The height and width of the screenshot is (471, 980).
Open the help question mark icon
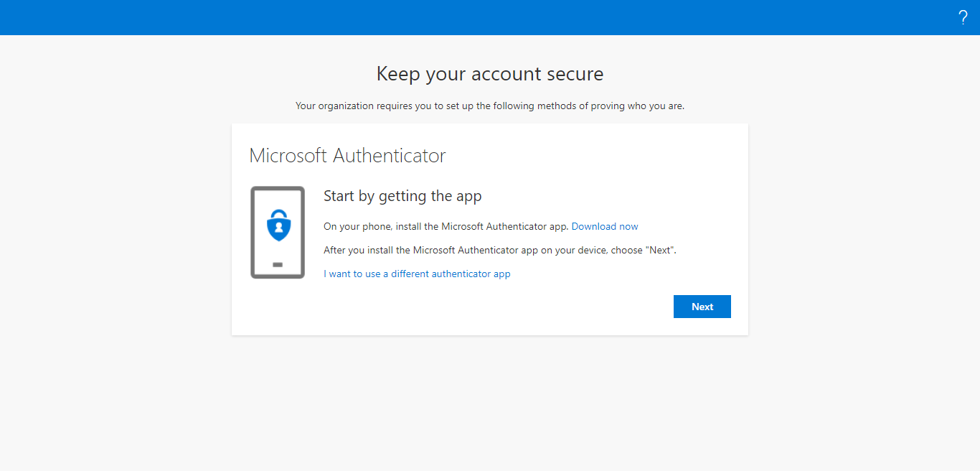point(963,18)
